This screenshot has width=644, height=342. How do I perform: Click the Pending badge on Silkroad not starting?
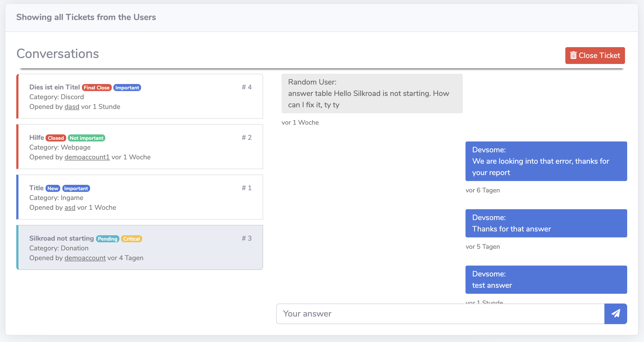(x=107, y=239)
